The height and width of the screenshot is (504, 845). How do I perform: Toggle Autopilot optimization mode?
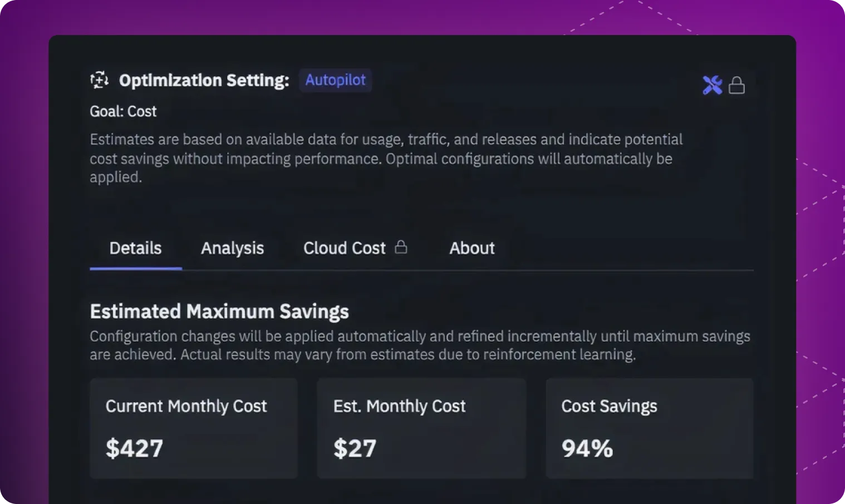click(x=335, y=80)
